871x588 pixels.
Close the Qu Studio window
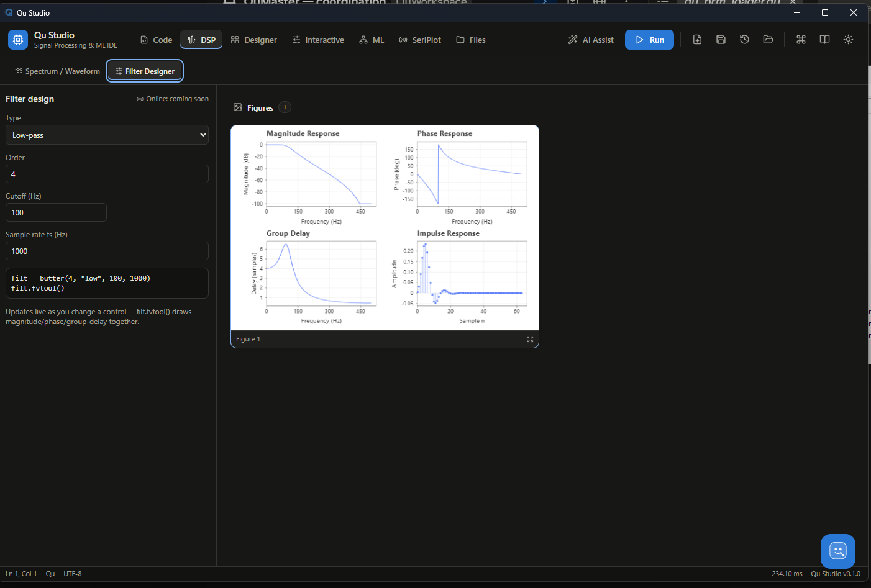click(854, 12)
